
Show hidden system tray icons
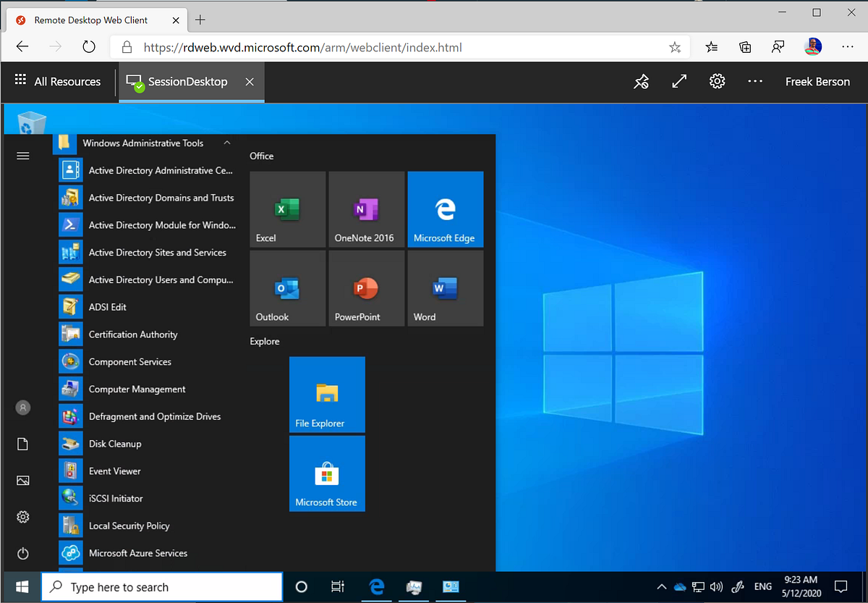click(661, 587)
